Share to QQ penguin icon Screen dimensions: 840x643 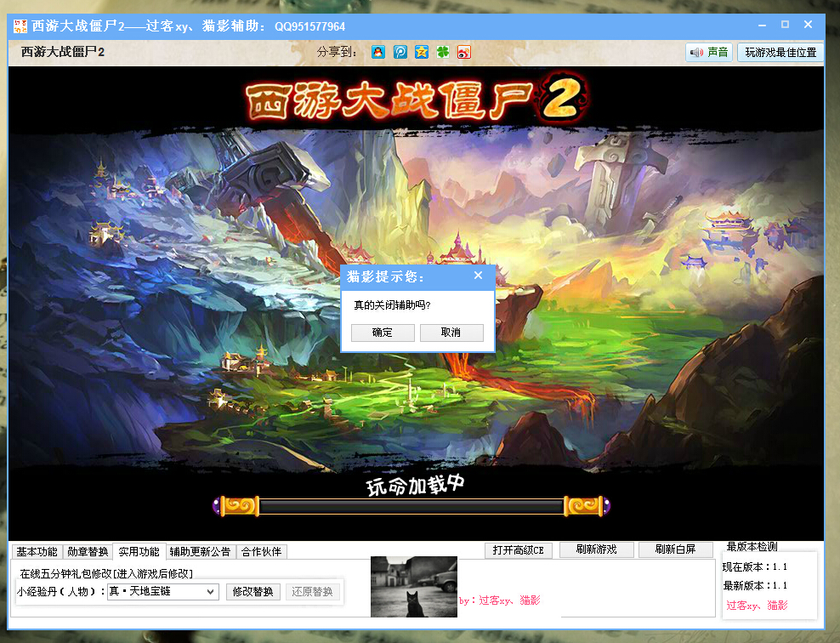click(x=378, y=52)
